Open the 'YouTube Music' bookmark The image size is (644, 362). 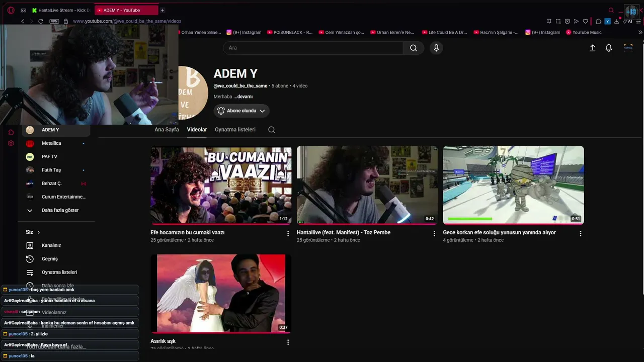pos(584,32)
